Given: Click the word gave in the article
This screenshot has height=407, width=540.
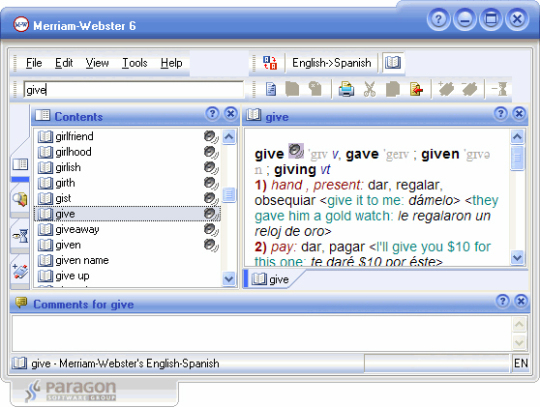Looking at the screenshot, I should point(362,154).
